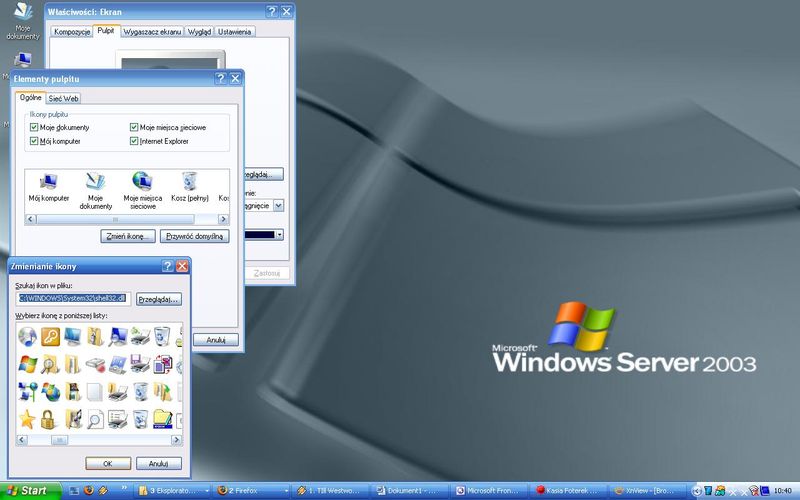Click right arrow of Elementy pulpitu icon scrollbar
This screenshot has width=800, height=500.
[x=223, y=219]
